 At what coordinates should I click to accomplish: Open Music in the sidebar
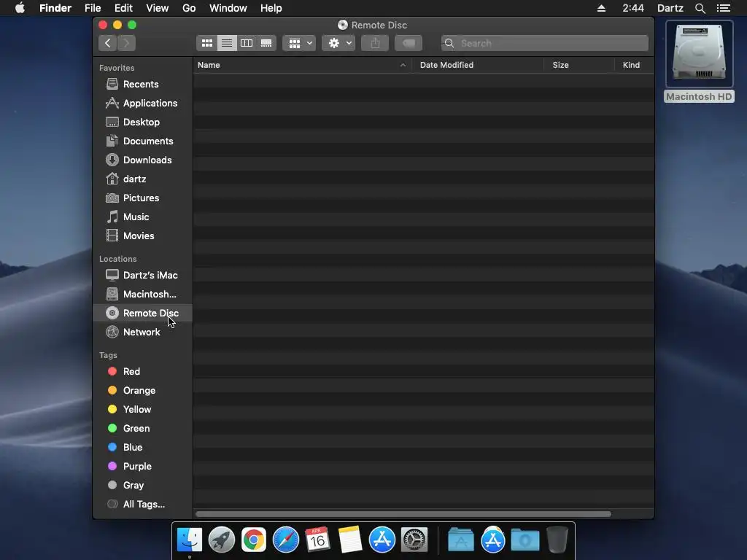[142, 217]
